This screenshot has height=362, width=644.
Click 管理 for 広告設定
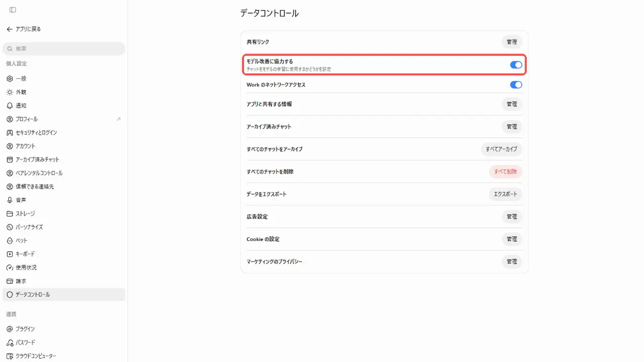(512, 217)
